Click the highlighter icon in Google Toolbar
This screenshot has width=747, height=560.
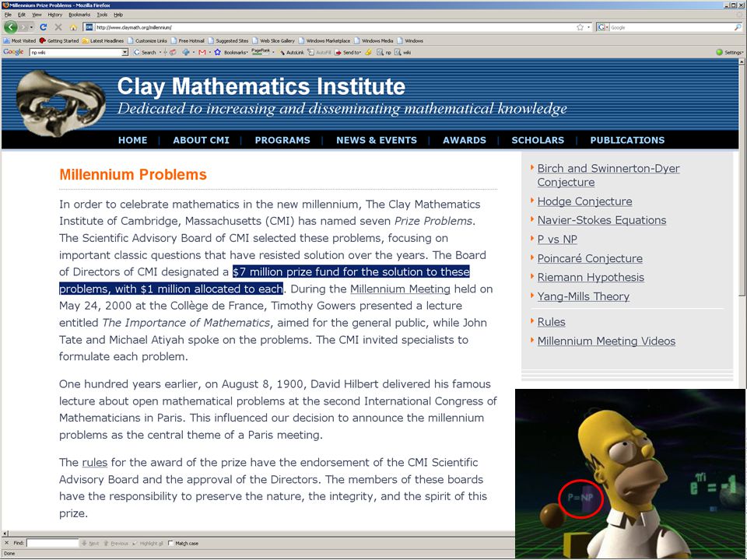368,52
